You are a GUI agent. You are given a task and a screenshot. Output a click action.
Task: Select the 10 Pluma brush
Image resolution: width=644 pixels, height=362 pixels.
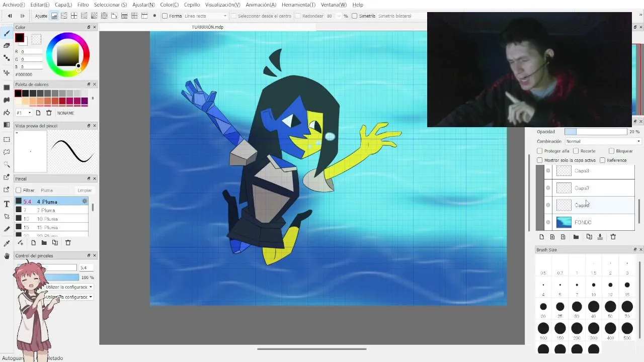tap(51, 219)
